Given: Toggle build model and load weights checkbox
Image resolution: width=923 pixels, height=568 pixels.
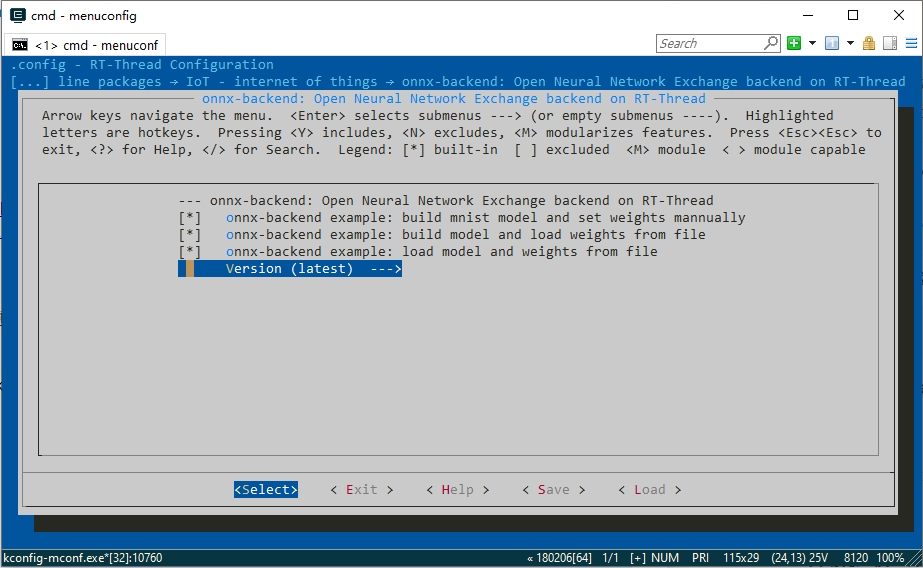Looking at the screenshot, I should tap(190, 234).
